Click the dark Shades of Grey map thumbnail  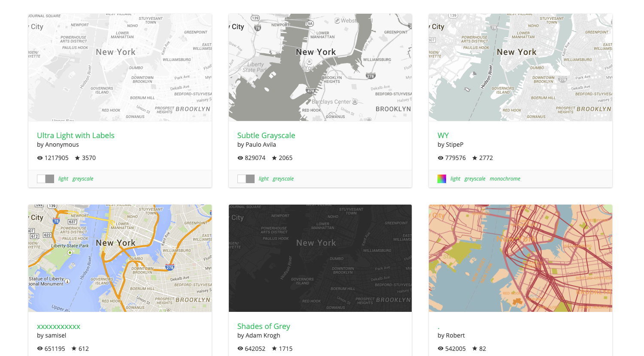click(x=320, y=258)
